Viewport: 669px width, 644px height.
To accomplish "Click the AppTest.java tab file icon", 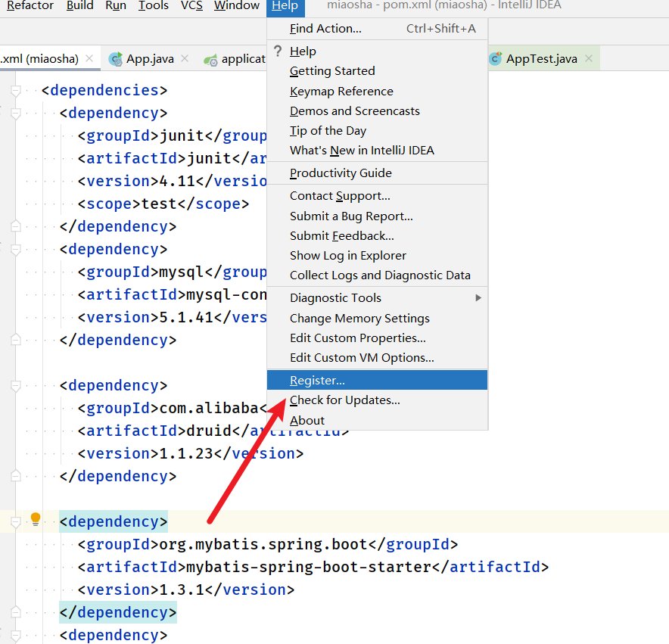I will point(496,59).
